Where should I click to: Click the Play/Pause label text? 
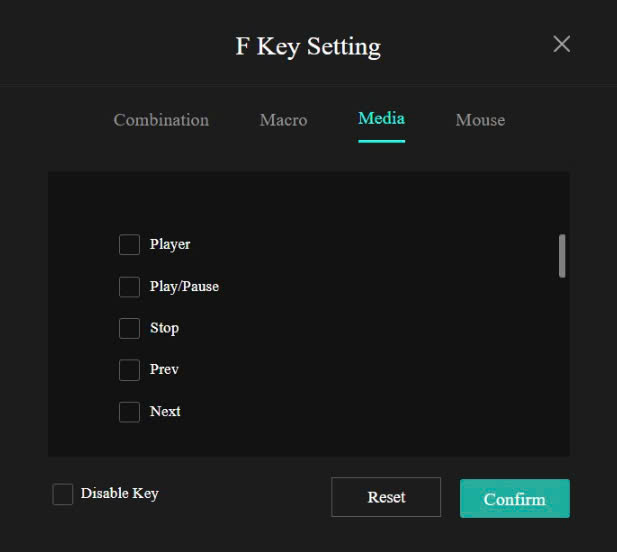coord(184,286)
